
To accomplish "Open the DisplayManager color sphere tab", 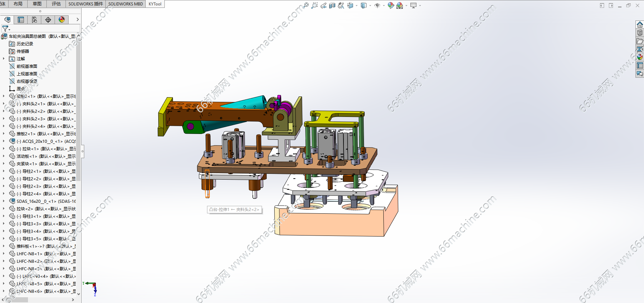I will click(x=62, y=20).
